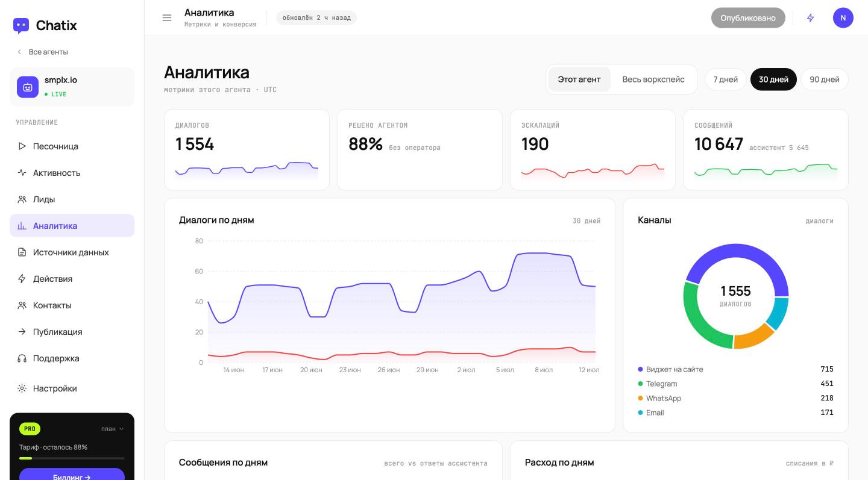
Task: Open the smplx.io agent selector
Action: tap(72, 87)
